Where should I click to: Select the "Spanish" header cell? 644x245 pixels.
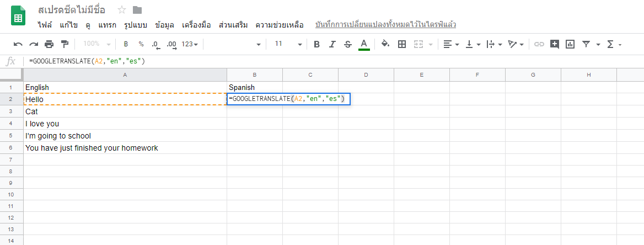pyautogui.click(x=255, y=87)
